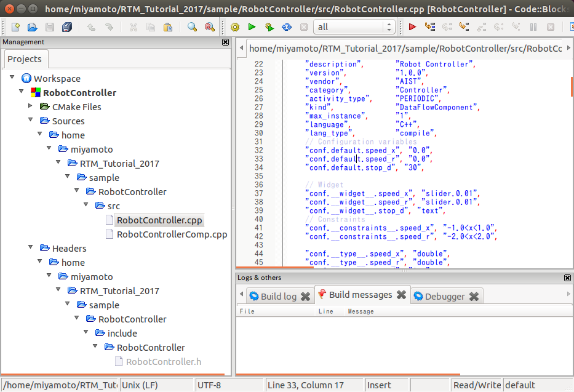The image size is (574, 392).
Task: Click the Find magnifier icon
Action: (x=192, y=27)
